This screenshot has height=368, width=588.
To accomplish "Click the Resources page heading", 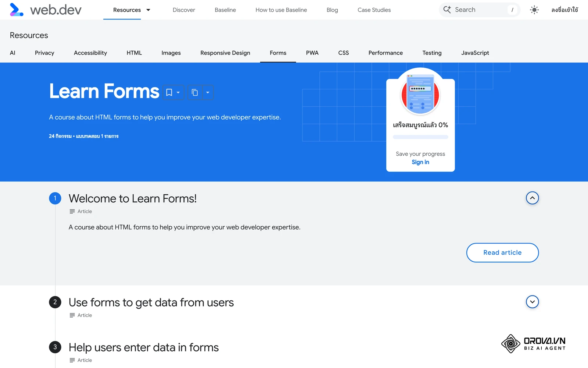I will pyautogui.click(x=29, y=35).
